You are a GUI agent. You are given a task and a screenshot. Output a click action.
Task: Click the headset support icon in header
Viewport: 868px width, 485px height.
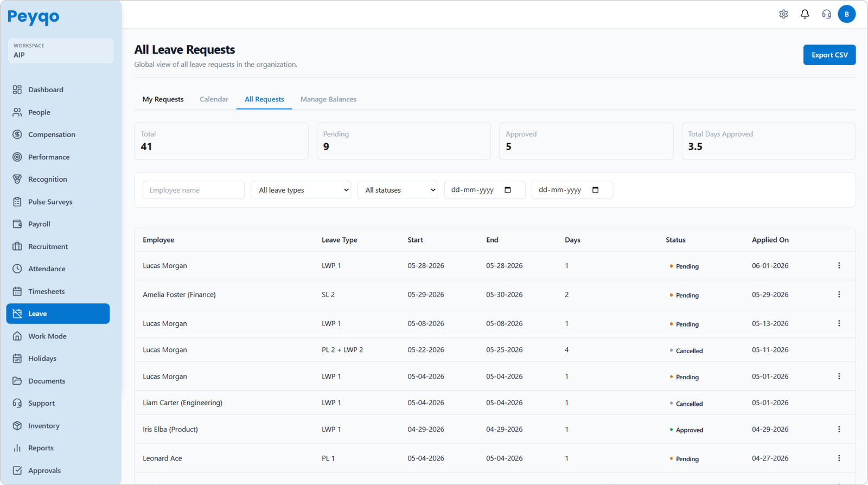tap(826, 14)
